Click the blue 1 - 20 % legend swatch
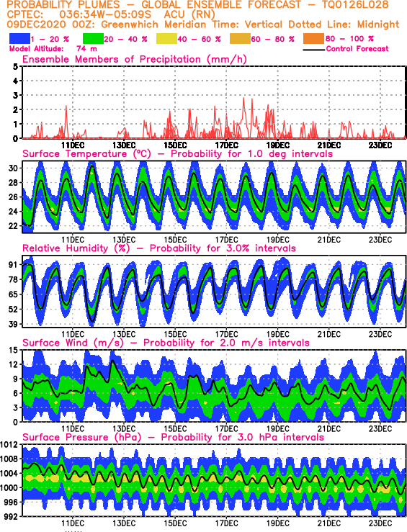The image size is (407, 532). click(x=19, y=39)
